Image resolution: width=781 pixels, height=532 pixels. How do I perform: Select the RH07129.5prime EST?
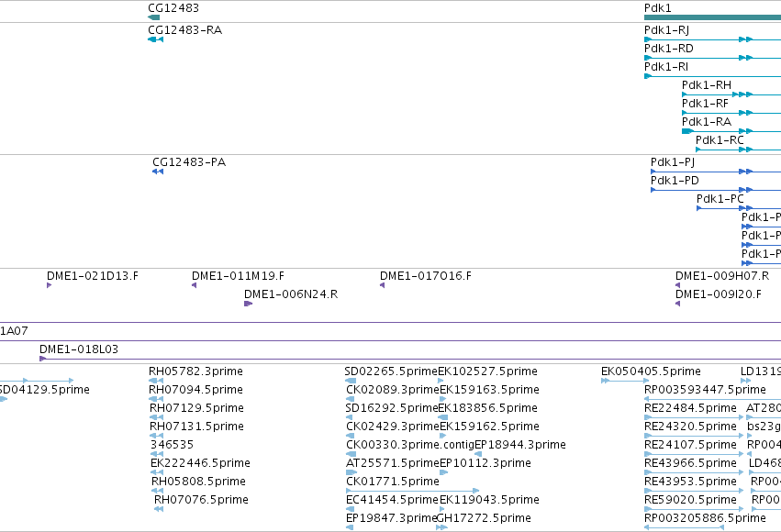pyautogui.click(x=196, y=408)
